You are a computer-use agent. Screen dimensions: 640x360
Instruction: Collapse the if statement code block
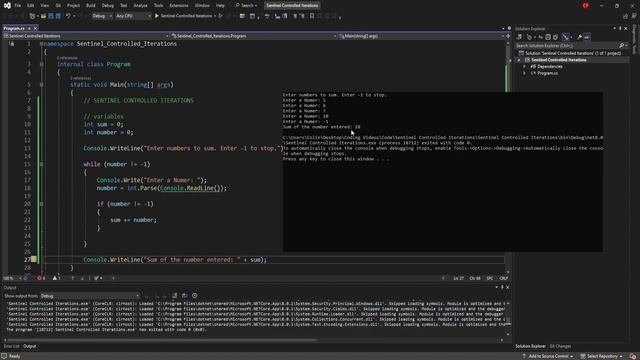pyautogui.click(x=42, y=204)
